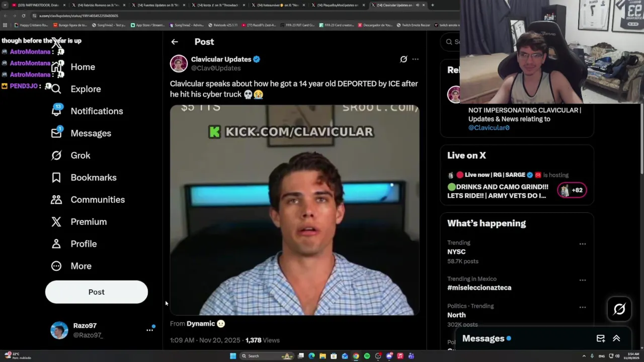The height and width of the screenshot is (362, 644).
Task: Click the floating Grok button at bottom right
Action: [619, 309]
